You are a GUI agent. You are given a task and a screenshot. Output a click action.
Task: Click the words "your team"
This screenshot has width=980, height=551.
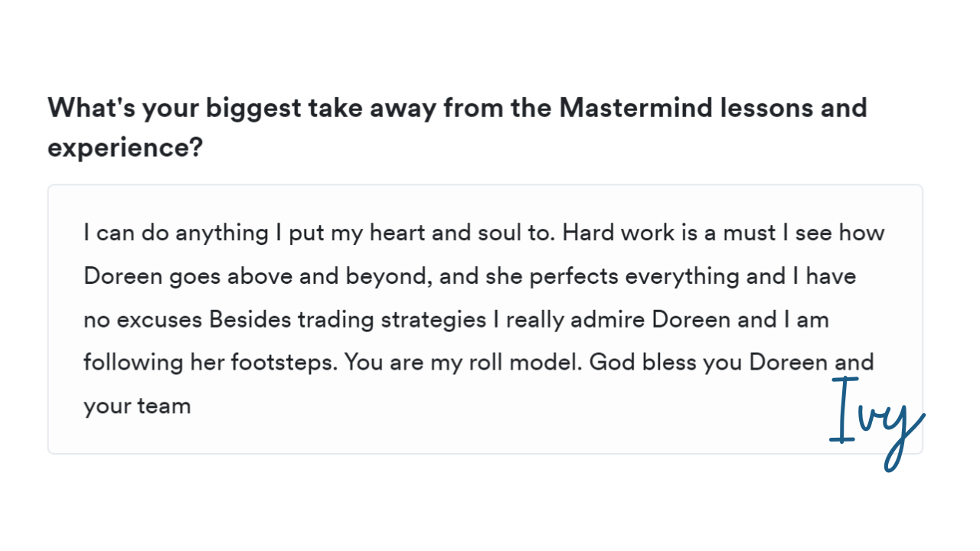[x=137, y=405]
